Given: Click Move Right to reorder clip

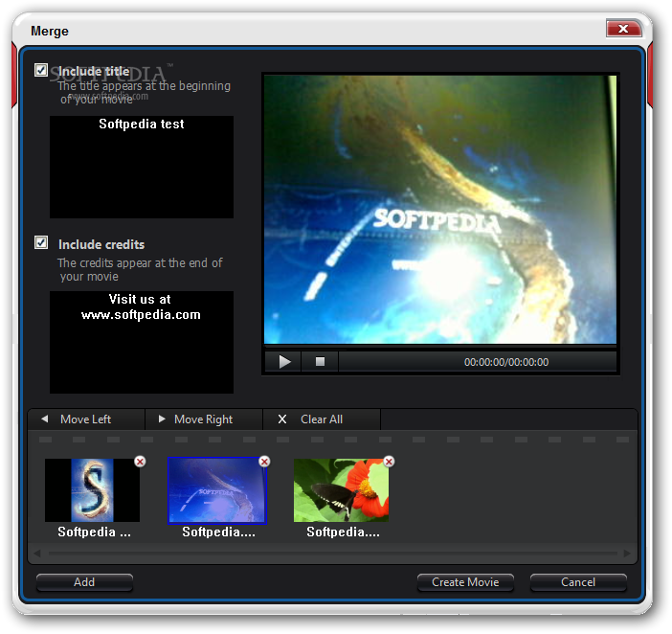Looking at the screenshot, I should pos(204,419).
